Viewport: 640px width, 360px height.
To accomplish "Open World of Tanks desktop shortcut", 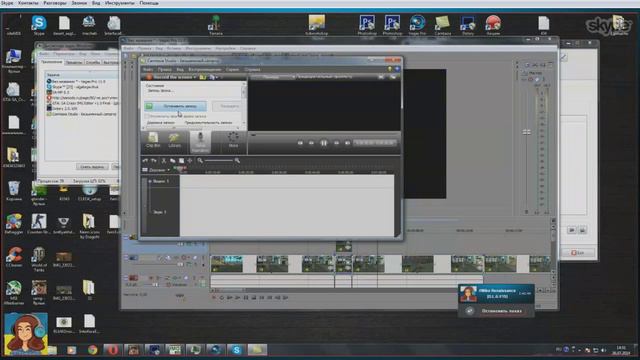I will pos(39,259).
